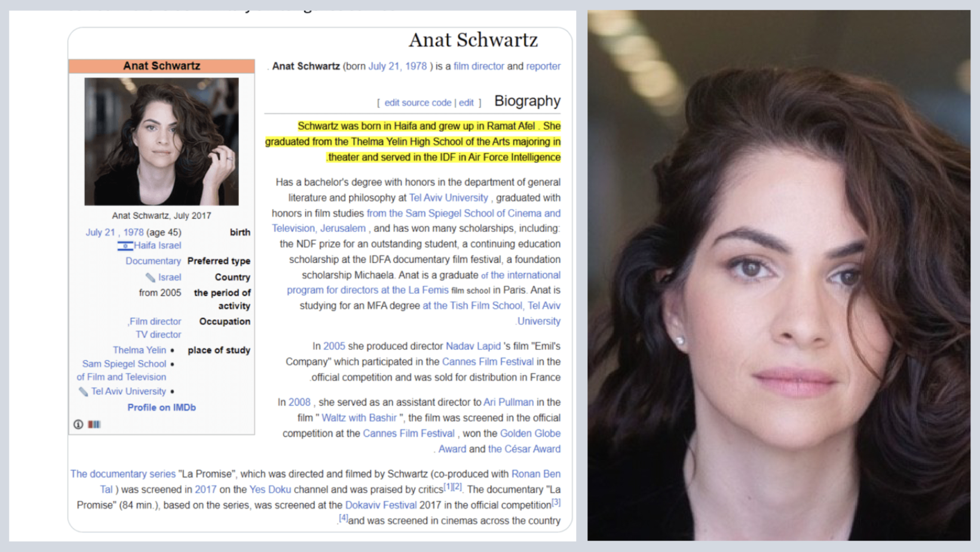Open the '2017' year link
Viewport: 980px width, 552px height.
(x=206, y=490)
